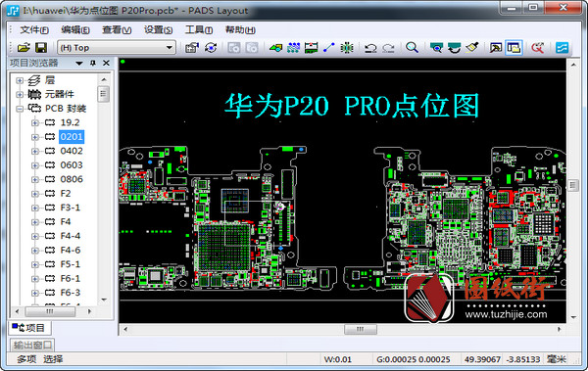The width and height of the screenshot is (588, 371).
Task: Expand the 0603 footprint node
Action: (35, 165)
